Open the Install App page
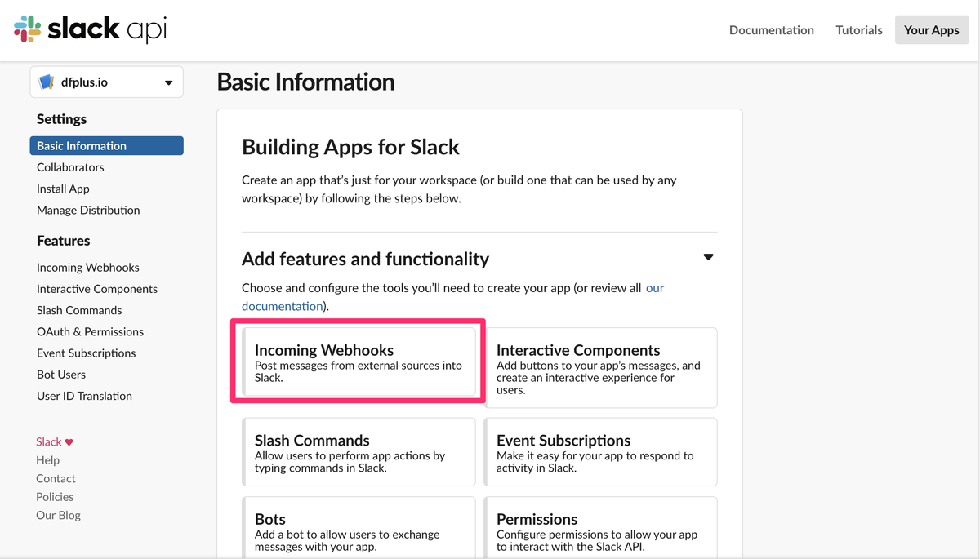Image resolution: width=980 pixels, height=559 pixels. pyautogui.click(x=63, y=189)
